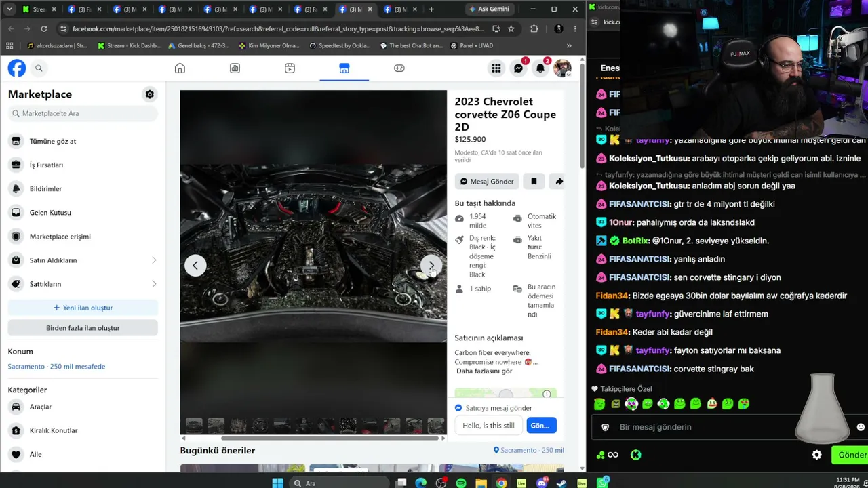Expand the Sattıklarım chevron
Image resolution: width=868 pixels, height=488 pixels.
[154, 284]
